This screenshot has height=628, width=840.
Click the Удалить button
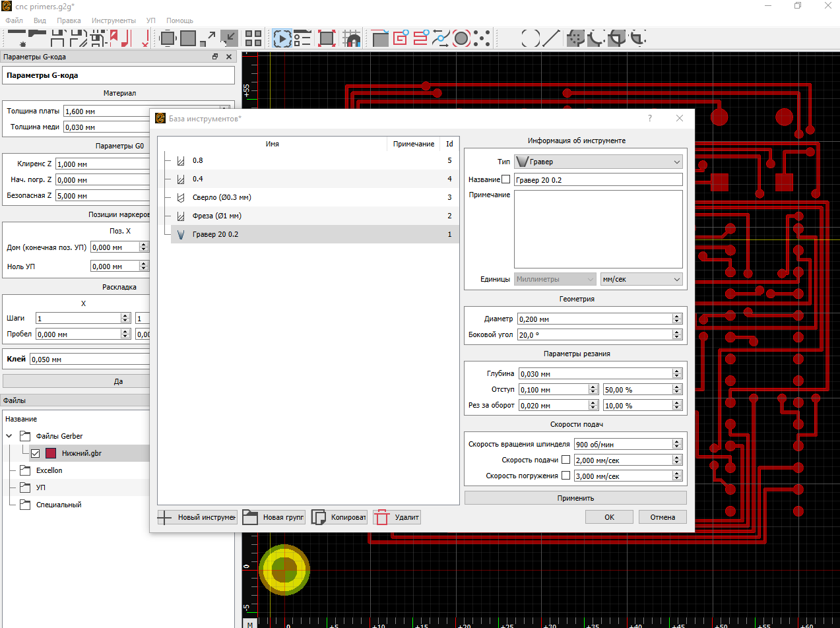[397, 517]
